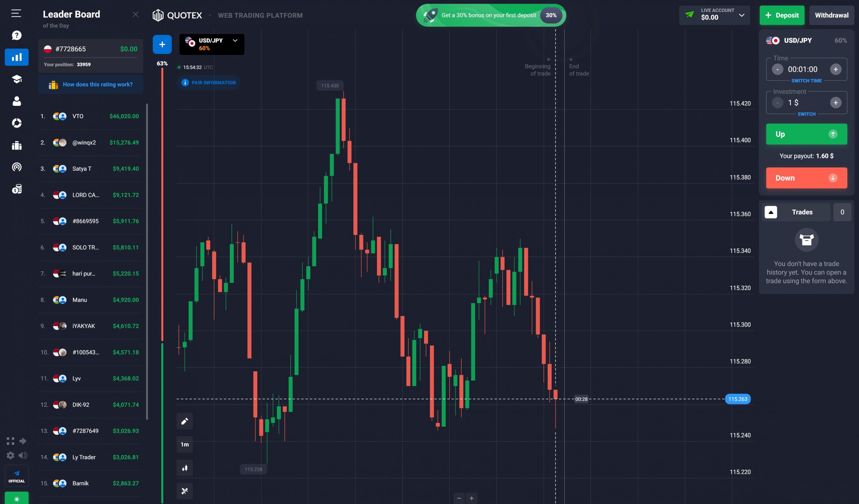This screenshot has height=504, width=859.
Task: Increase investment with the plus stepper
Action: coord(836,102)
